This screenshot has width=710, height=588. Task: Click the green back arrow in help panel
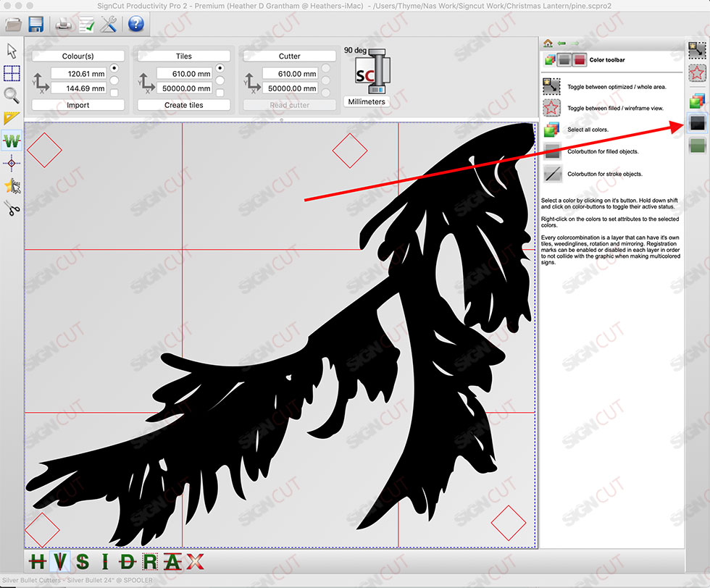pyautogui.click(x=562, y=43)
